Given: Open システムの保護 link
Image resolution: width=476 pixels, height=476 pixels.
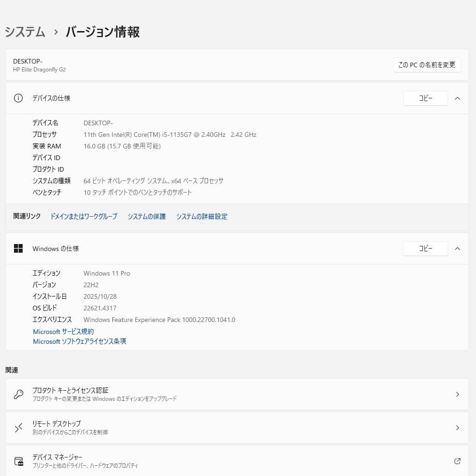Looking at the screenshot, I should (146, 216).
